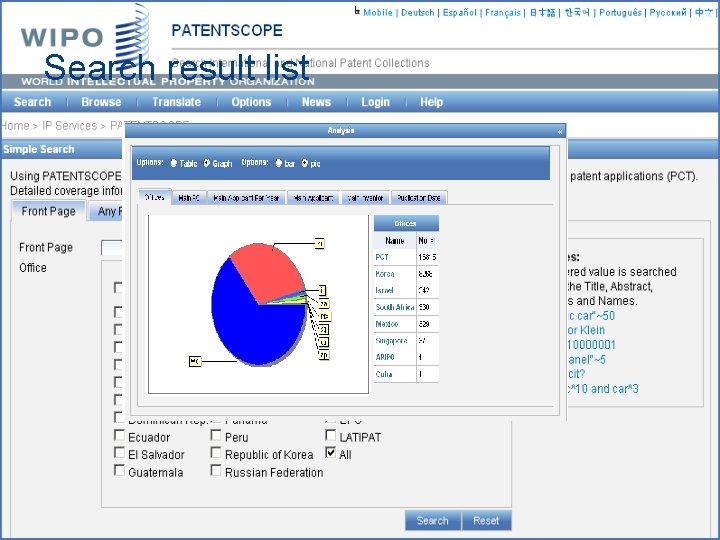The width and height of the screenshot is (720, 540).
Task: Collapse the Analysis panel with double-arrow icon
Action: pos(560,132)
